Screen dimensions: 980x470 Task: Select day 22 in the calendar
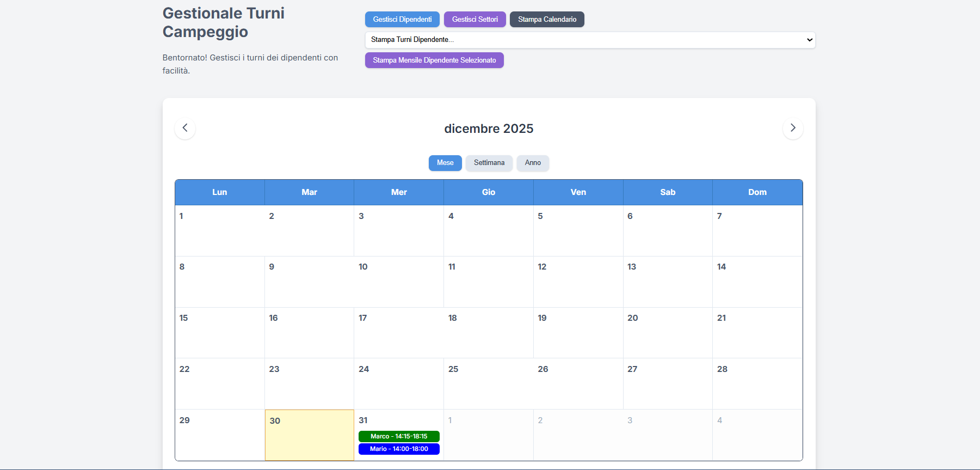click(220, 383)
